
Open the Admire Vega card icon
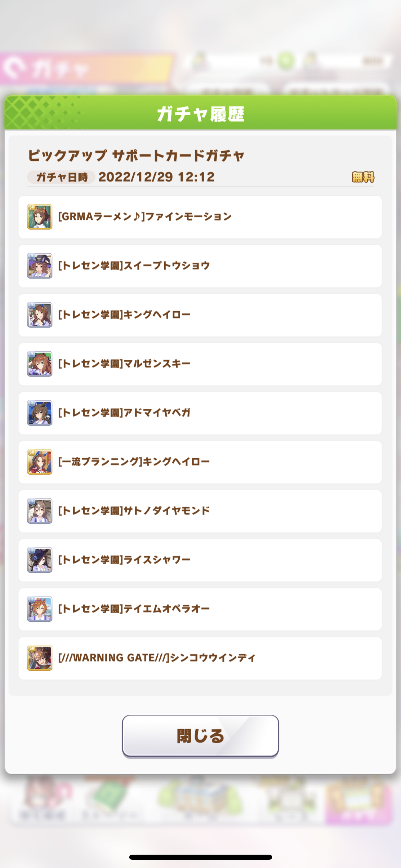[40, 413]
